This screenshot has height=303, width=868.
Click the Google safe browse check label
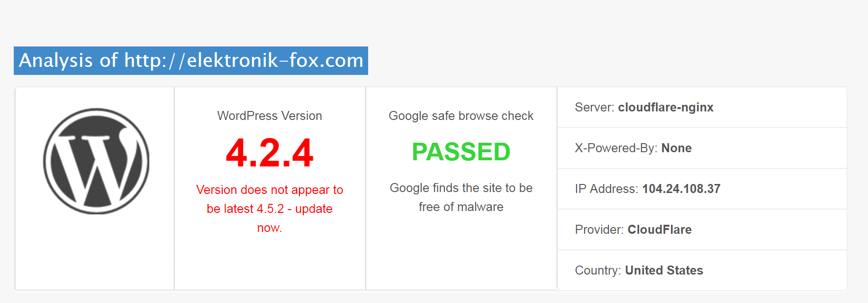click(461, 116)
